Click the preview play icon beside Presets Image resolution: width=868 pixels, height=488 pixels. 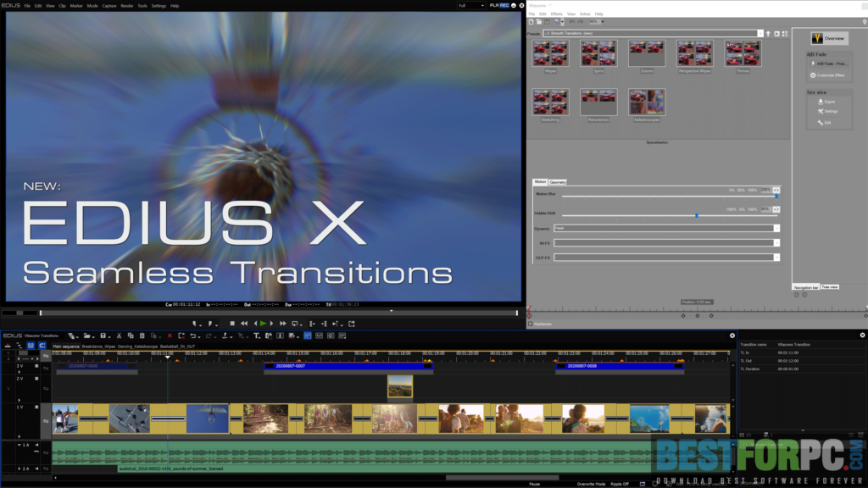[776, 34]
